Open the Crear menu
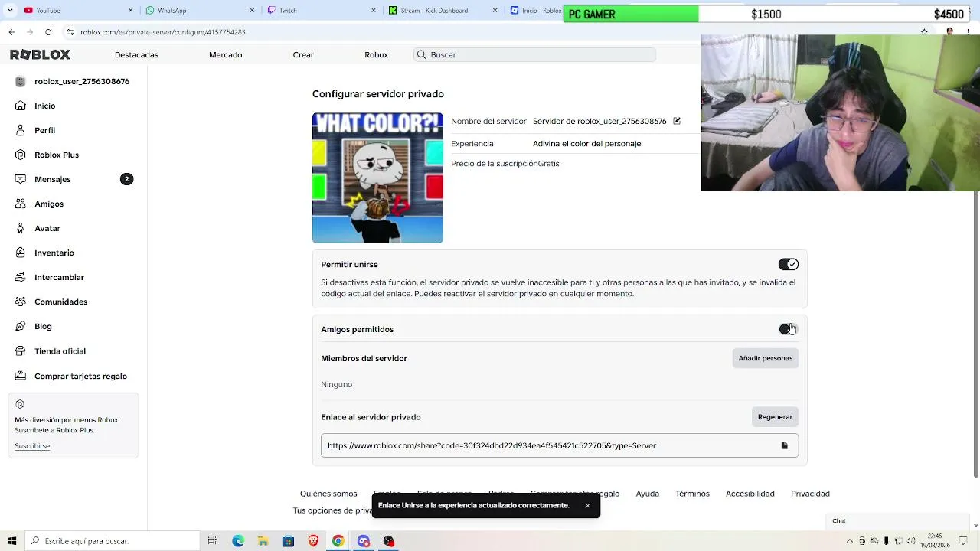 [303, 55]
